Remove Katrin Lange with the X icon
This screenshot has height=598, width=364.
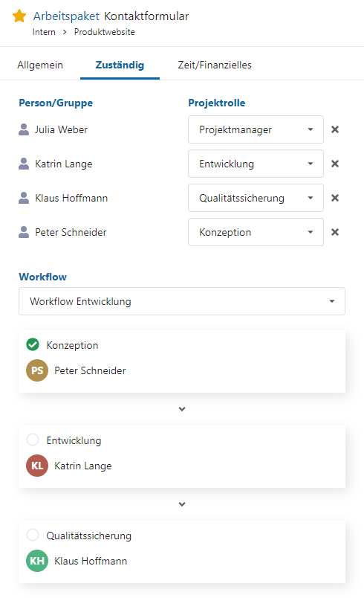[x=335, y=164]
